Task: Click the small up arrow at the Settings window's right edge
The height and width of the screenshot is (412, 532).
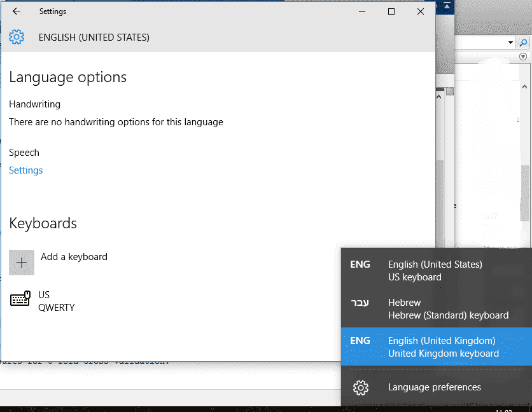Action: point(438,97)
